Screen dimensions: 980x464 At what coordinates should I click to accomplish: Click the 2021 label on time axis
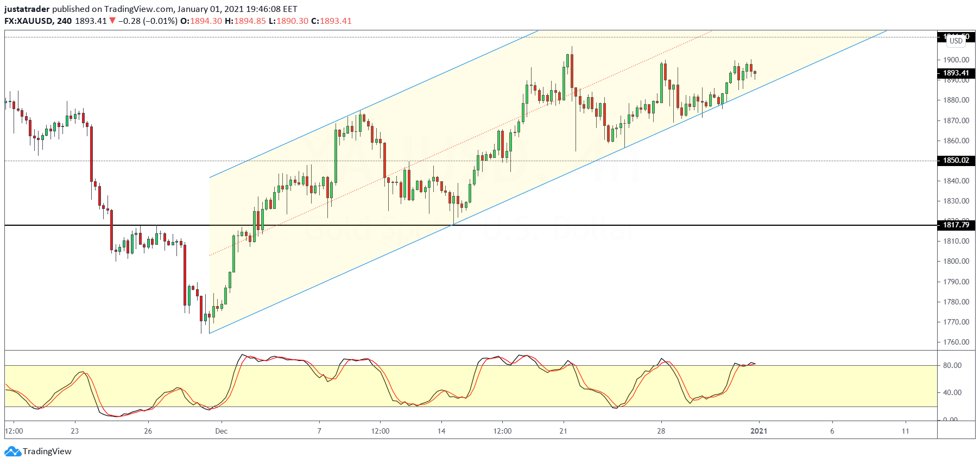point(758,431)
